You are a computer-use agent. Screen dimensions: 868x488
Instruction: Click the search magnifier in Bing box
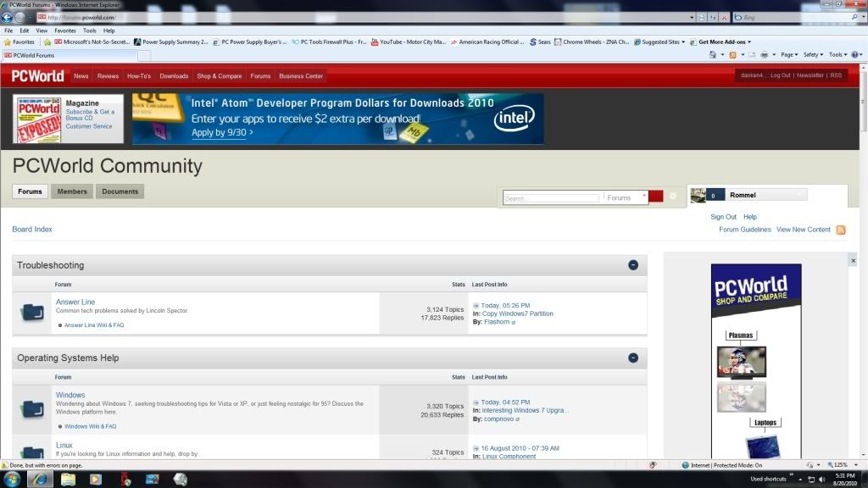(854, 18)
